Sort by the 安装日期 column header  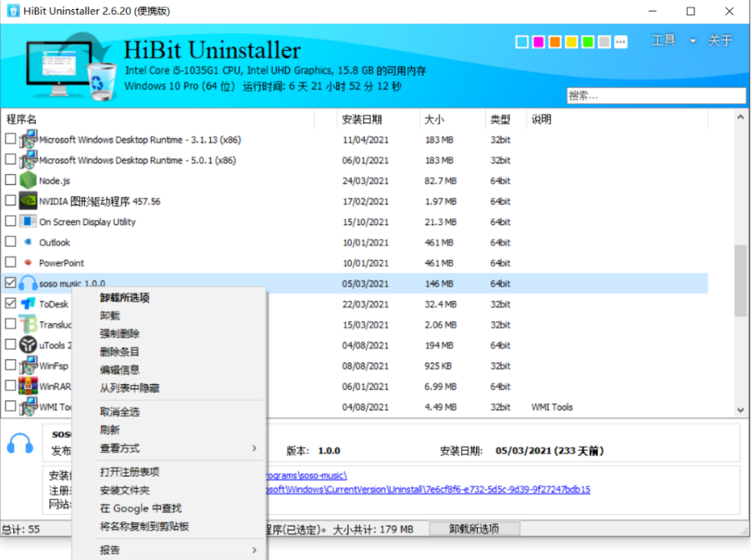(x=362, y=119)
